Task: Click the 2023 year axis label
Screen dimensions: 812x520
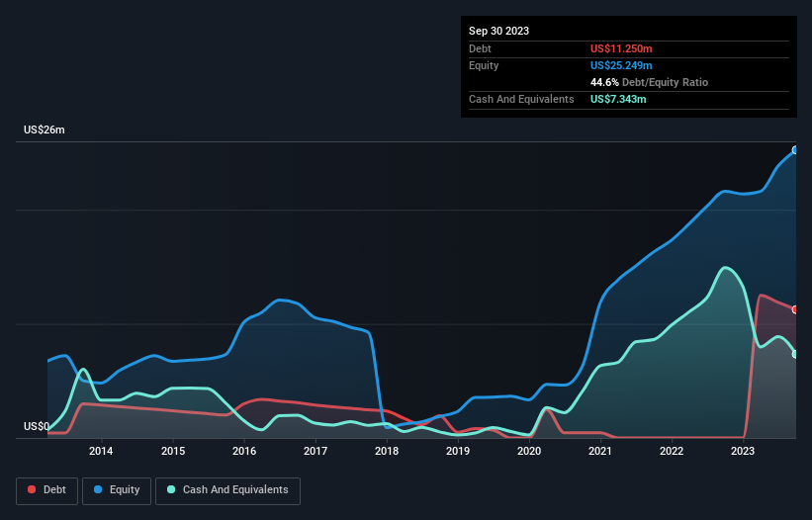Action: 743,452
